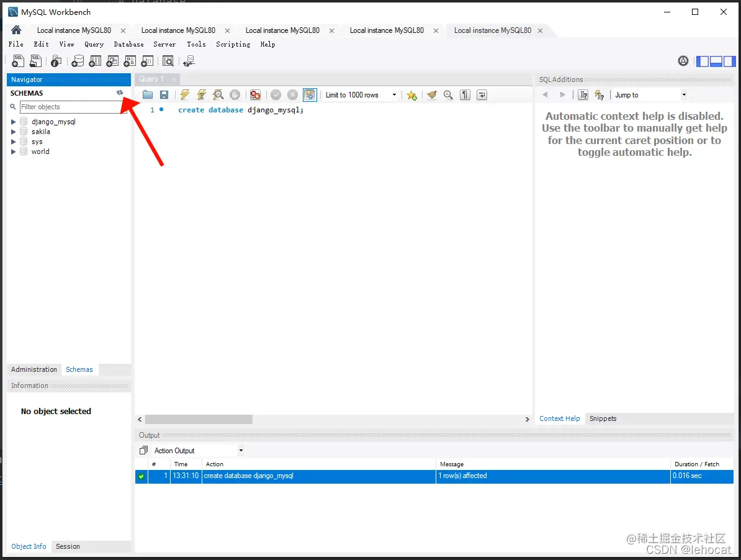
Task: Create a new SQL tab icon
Action: pyautogui.click(x=18, y=61)
